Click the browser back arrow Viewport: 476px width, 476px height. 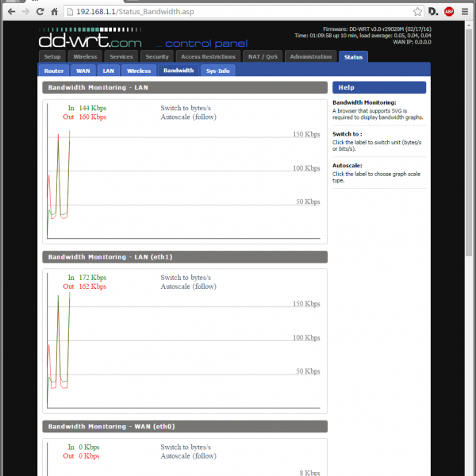click(10, 12)
